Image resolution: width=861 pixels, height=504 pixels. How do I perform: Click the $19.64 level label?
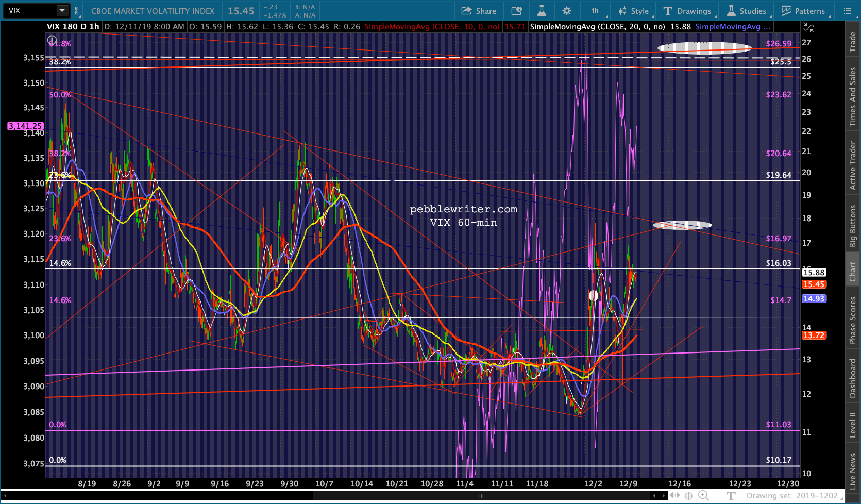pos(779,175)
